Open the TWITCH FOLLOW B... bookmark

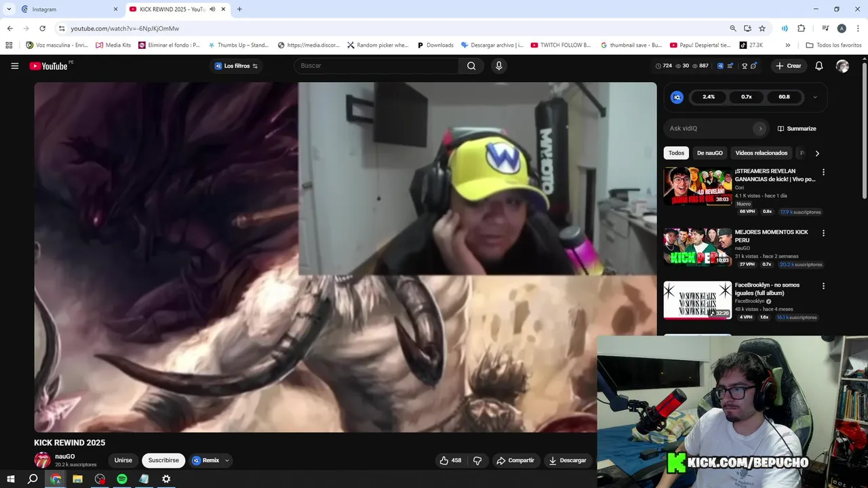point(561,45)
